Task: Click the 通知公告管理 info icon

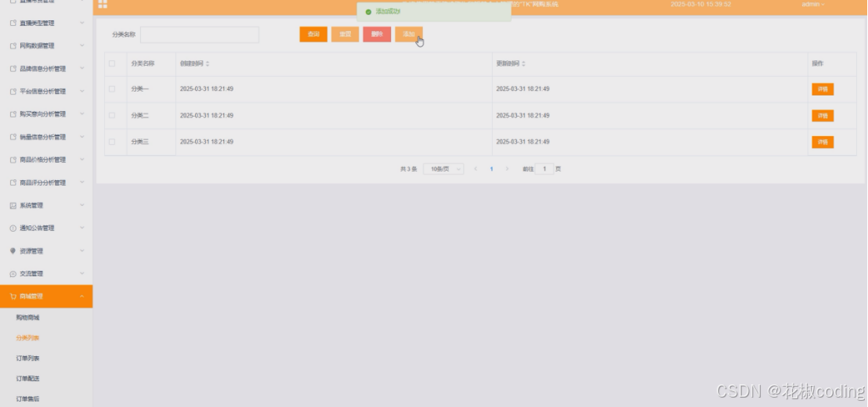Action: click(x=13, y=229)
